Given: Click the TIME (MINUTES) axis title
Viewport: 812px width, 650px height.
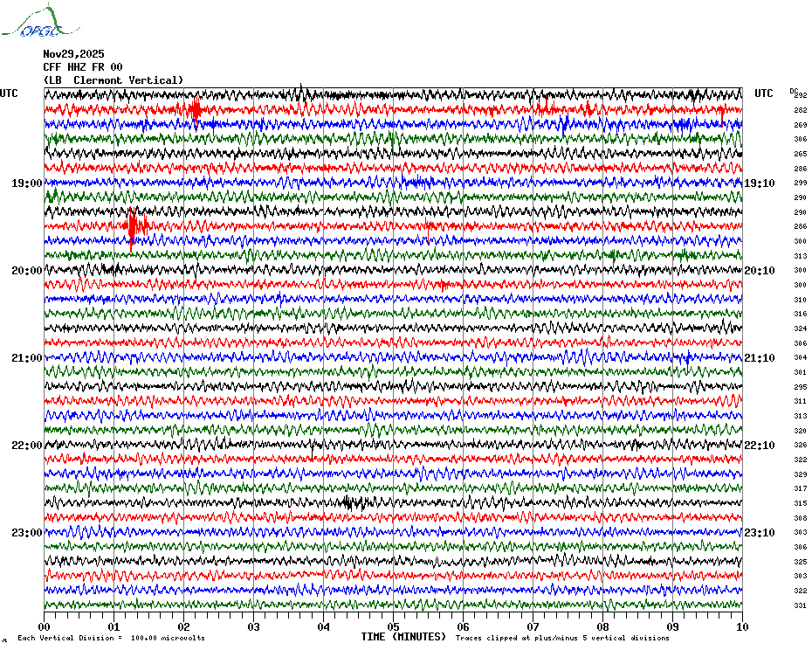Looking at the screenshot, I should [x=403, y=637].
